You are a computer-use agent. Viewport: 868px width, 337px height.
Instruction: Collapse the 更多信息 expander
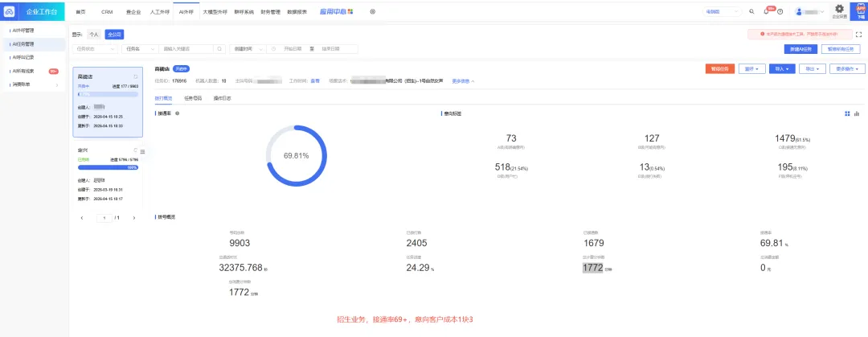[464, 81]
